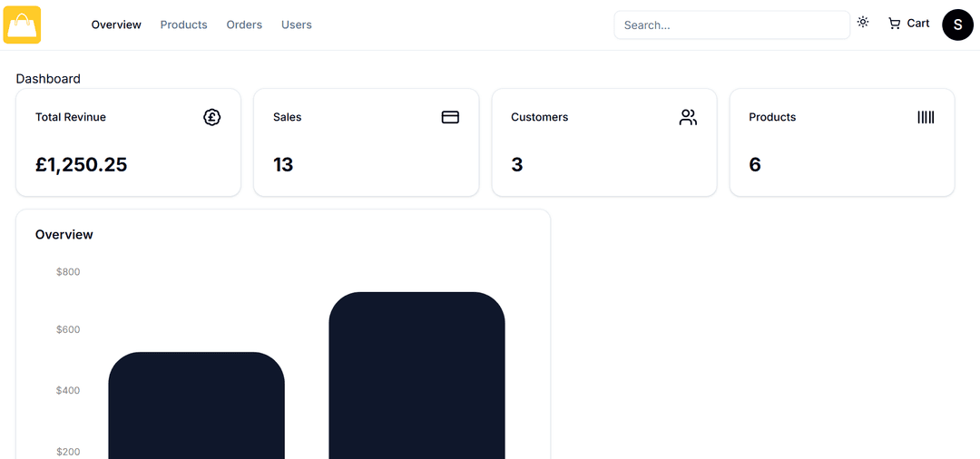
Task: Switch to the Overview nav tab
Action: tap(116, 24)
